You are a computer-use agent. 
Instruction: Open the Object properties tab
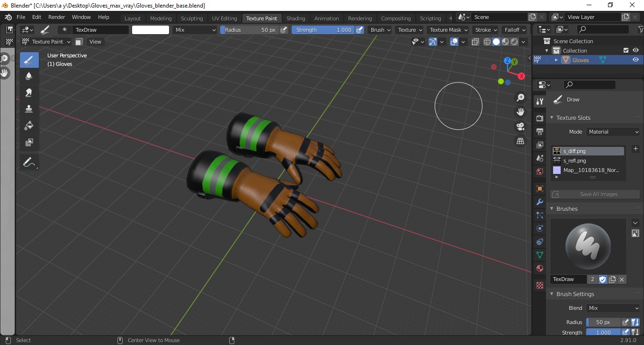(x=539, y=189)
